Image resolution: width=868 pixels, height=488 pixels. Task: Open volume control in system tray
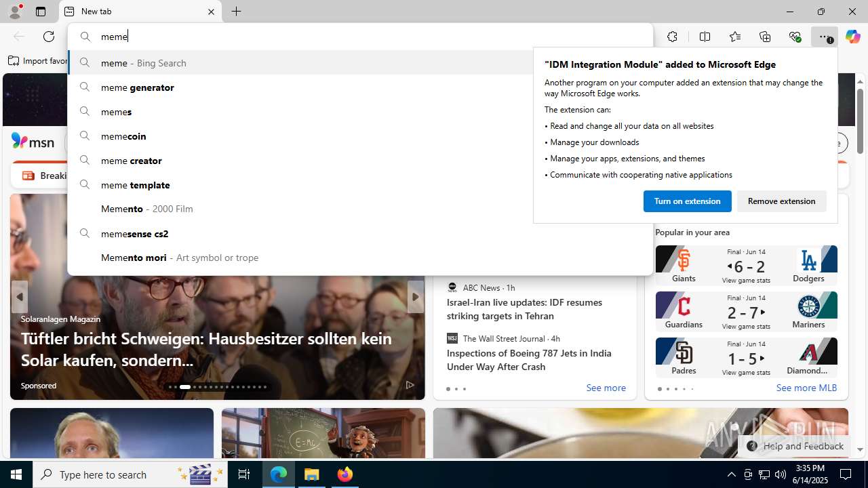[x=781, y=474]
